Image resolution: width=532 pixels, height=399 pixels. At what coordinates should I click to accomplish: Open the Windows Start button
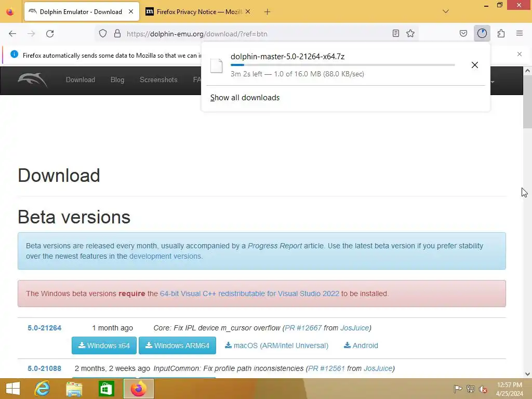13,389
